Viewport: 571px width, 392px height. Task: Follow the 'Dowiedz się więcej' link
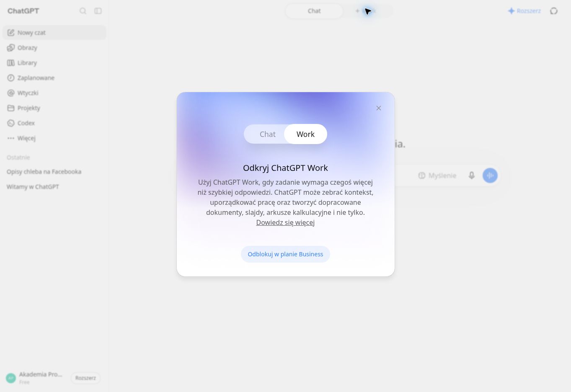(x=285, y=222)
